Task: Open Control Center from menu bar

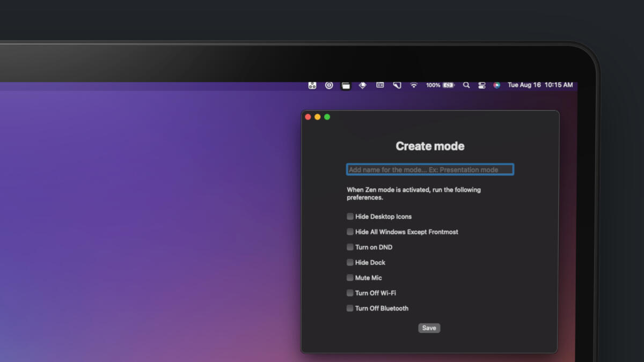Action: point(481,85)
